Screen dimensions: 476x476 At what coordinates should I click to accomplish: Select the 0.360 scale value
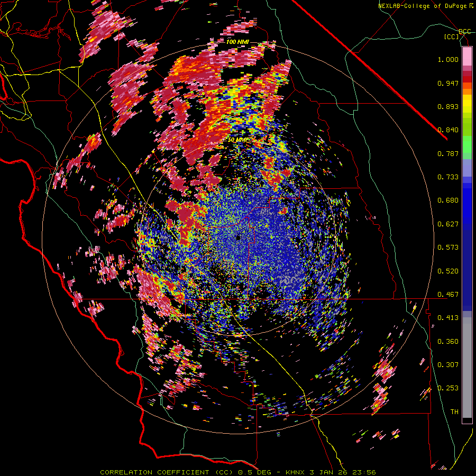[448, 342]
